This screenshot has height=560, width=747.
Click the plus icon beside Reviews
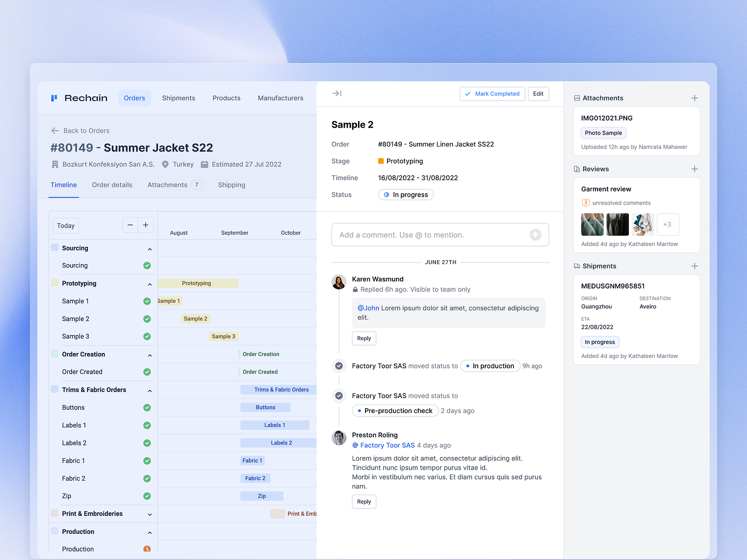(x=694, y=169)
